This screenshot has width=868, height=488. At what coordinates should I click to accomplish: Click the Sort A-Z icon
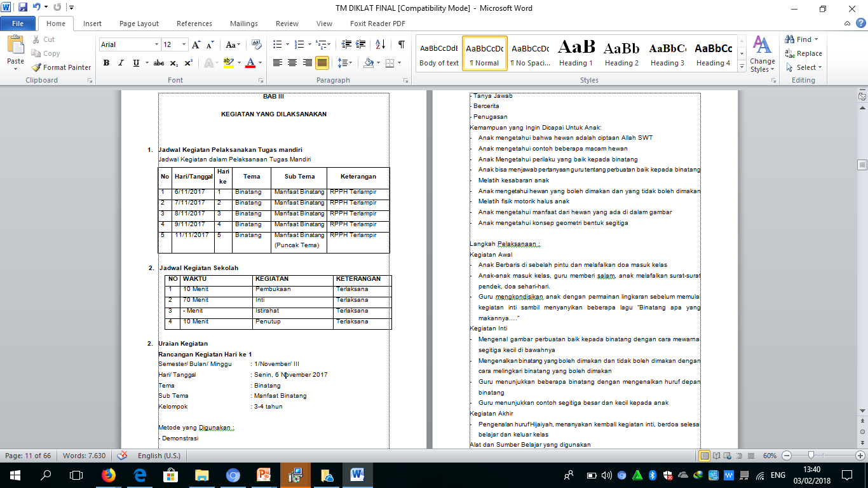[381, 44]
